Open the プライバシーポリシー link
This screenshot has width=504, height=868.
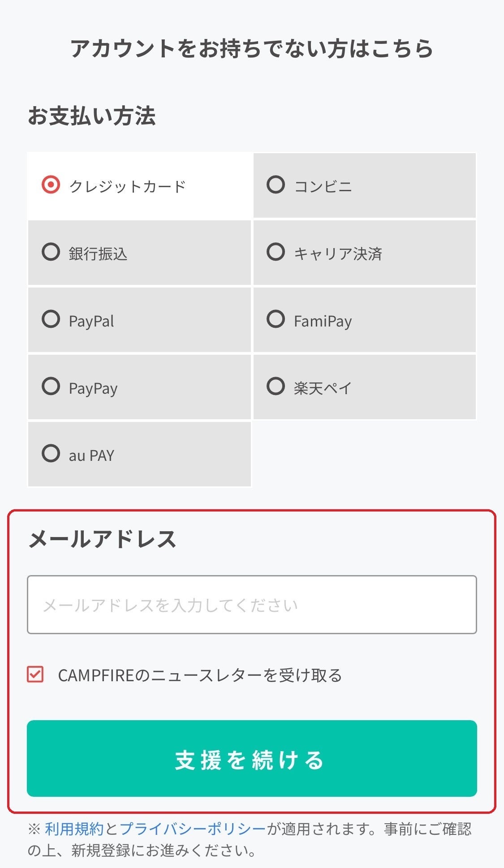point(193,829)
